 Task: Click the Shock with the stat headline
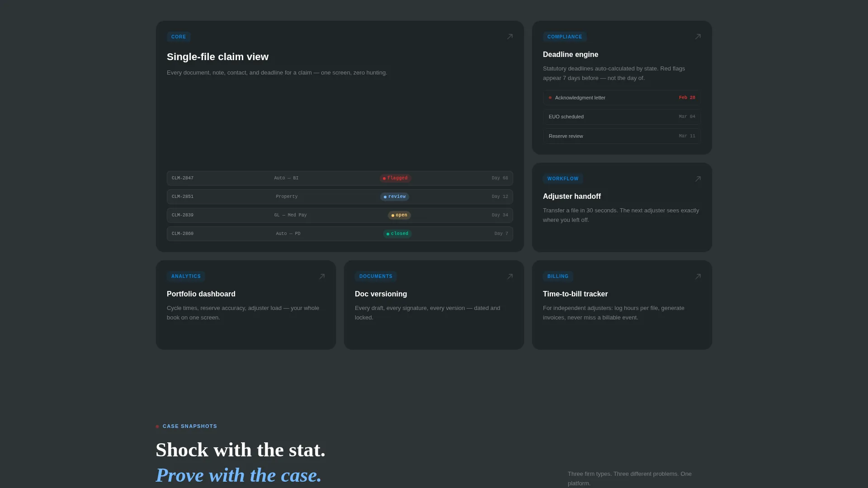coord(241,450)
